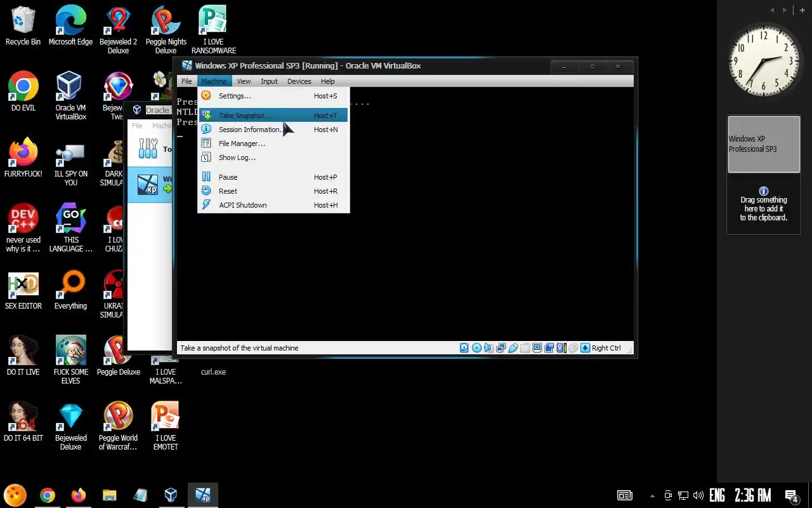The height and width of the screenshot is (508, 812).
Task: Open the volume control in tray
Action: pos(698,495)
